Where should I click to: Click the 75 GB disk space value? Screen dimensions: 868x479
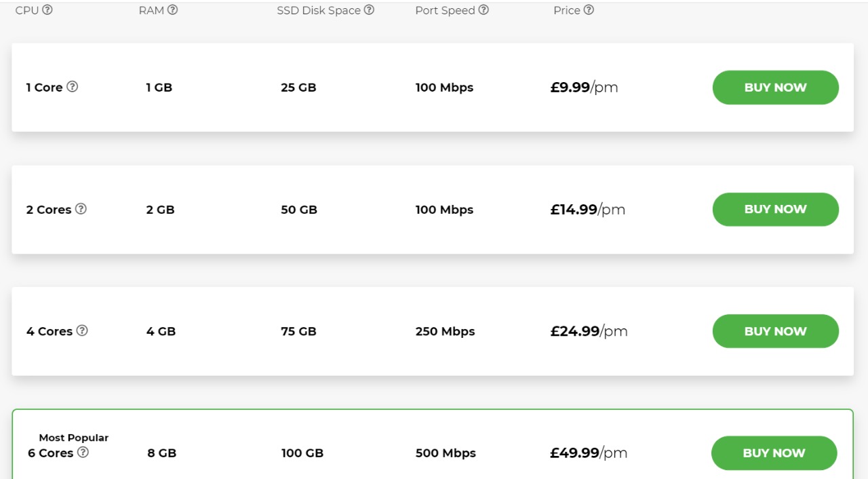click(298, 331)
